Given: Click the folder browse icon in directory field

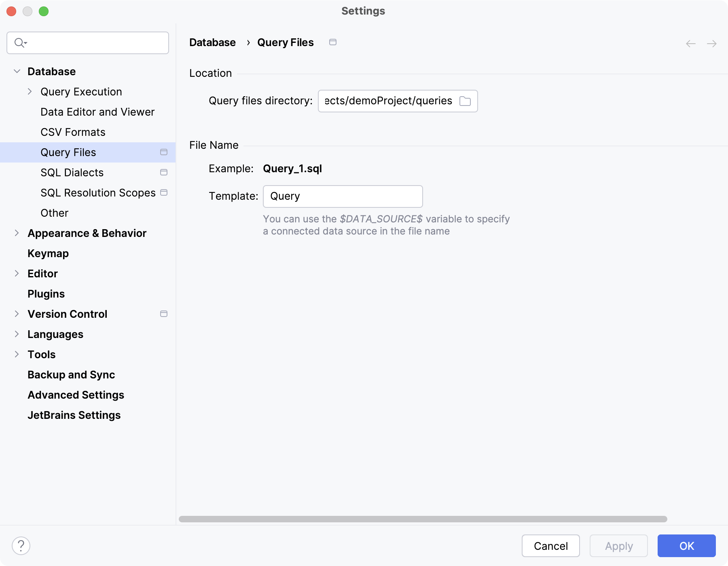Looking at the screenshot, I should 465,101.
